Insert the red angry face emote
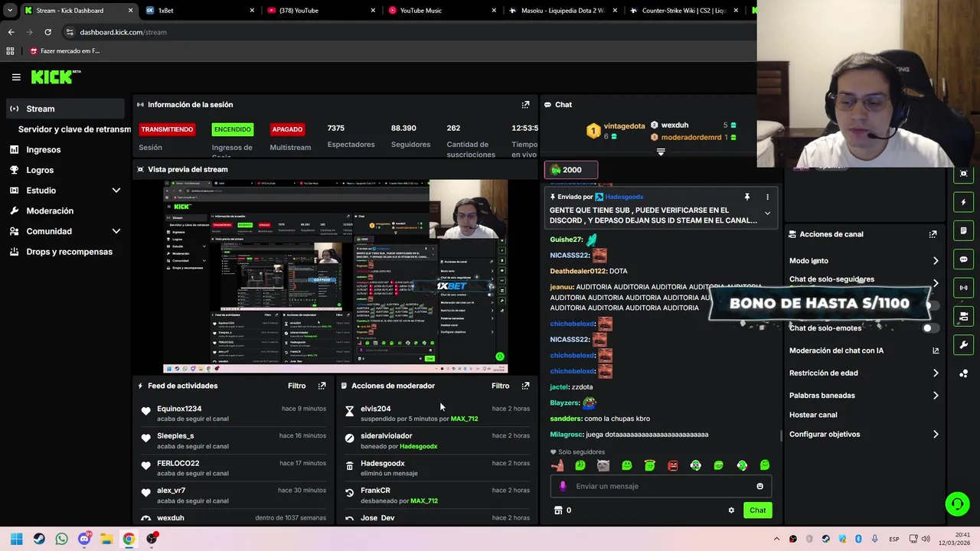The image size is (980, 551). click(x=672, y=465)
